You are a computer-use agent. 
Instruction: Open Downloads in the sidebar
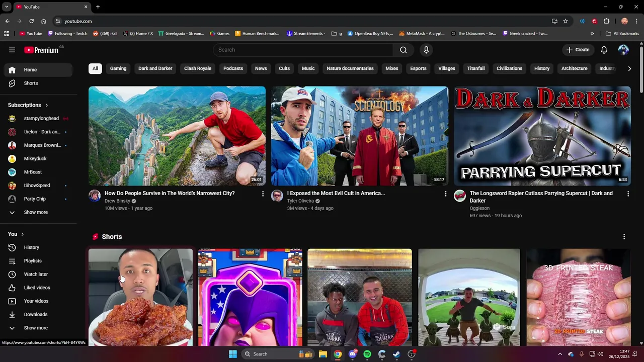38,314
